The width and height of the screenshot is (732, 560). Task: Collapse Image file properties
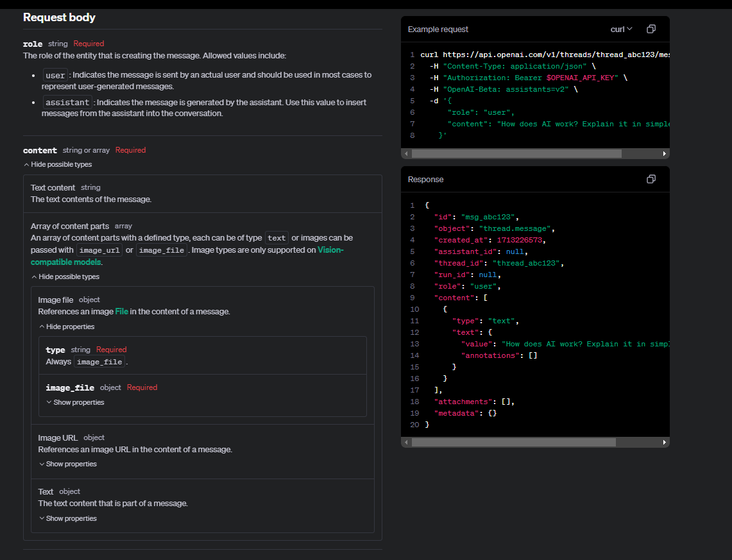(x=67, y=327)
